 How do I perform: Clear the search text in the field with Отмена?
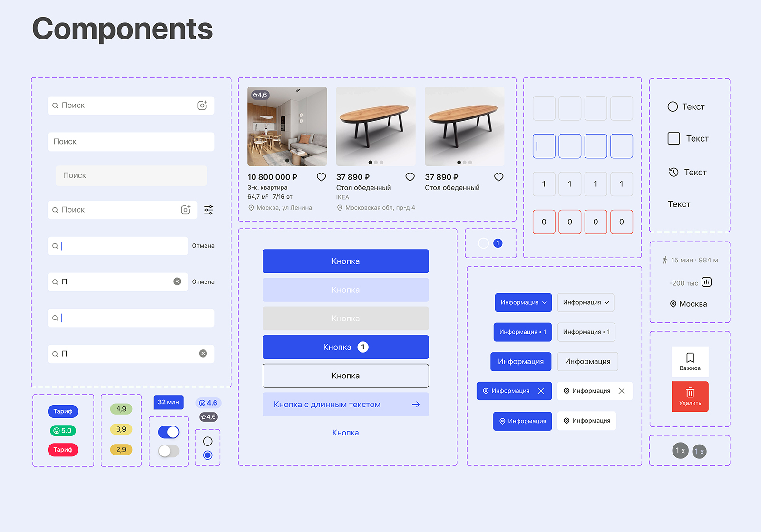pos(177,282)
